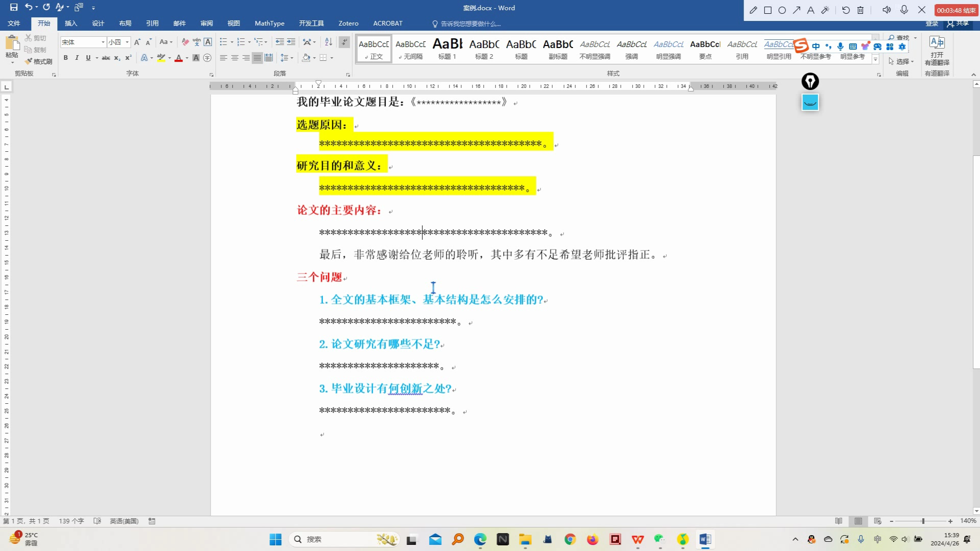Click the Tell Me search box (告诉我您想要做什么)
Screen dimensions: 980x551
467,24
